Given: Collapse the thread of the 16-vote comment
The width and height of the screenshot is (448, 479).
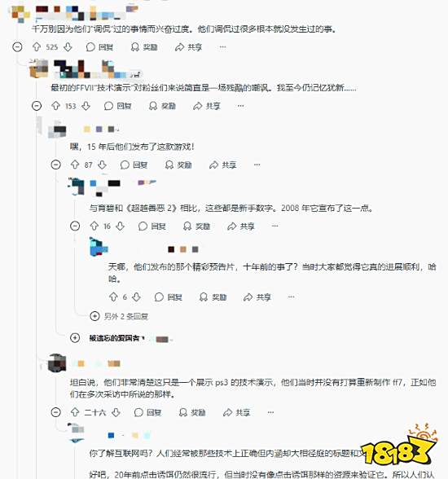Looking at the screenshot, I should pyautogui.click(x=75, y=226).
